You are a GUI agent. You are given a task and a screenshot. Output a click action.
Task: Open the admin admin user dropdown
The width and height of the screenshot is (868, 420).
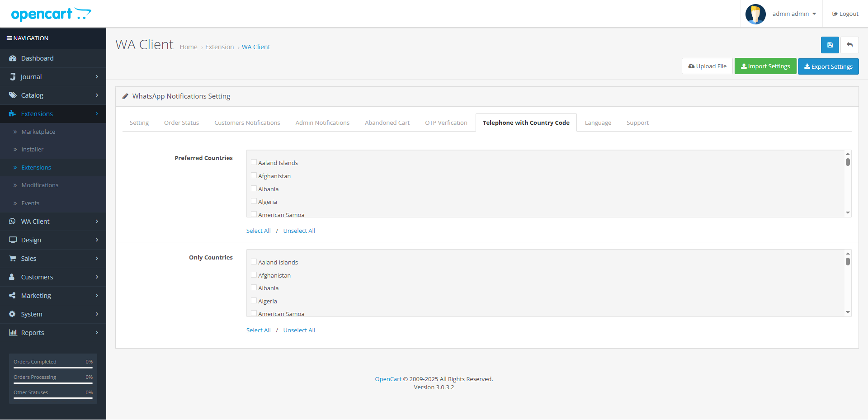coord(794,14)
